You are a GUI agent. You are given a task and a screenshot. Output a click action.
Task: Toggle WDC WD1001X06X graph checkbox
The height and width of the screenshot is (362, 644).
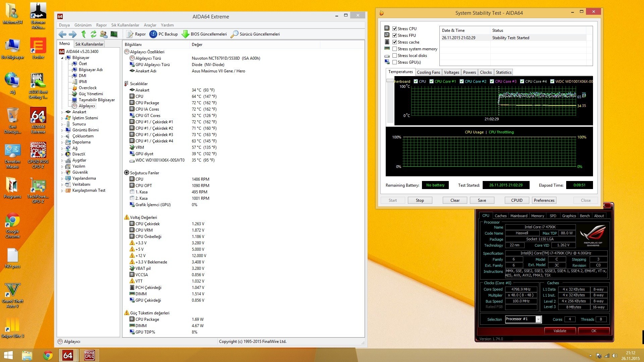coord(552,81)
